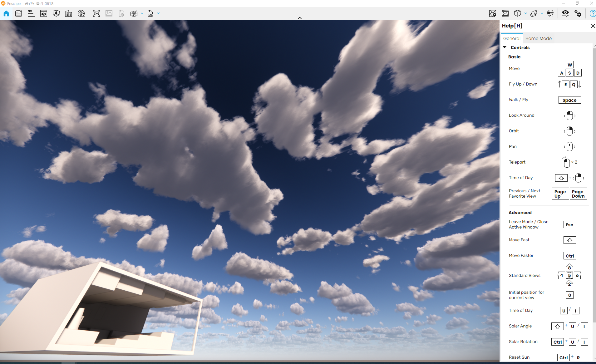Click the Esc key in Advanced section
596x364 pixels.
(x=569, y=225)
